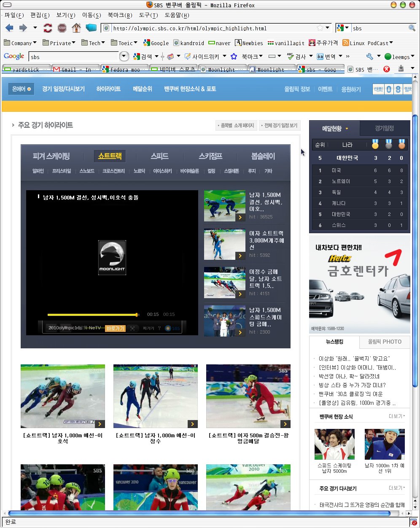The width and height of the screenshot is (420, 528).
Task: Open the 편집 menu
Action: coord(40,15)
